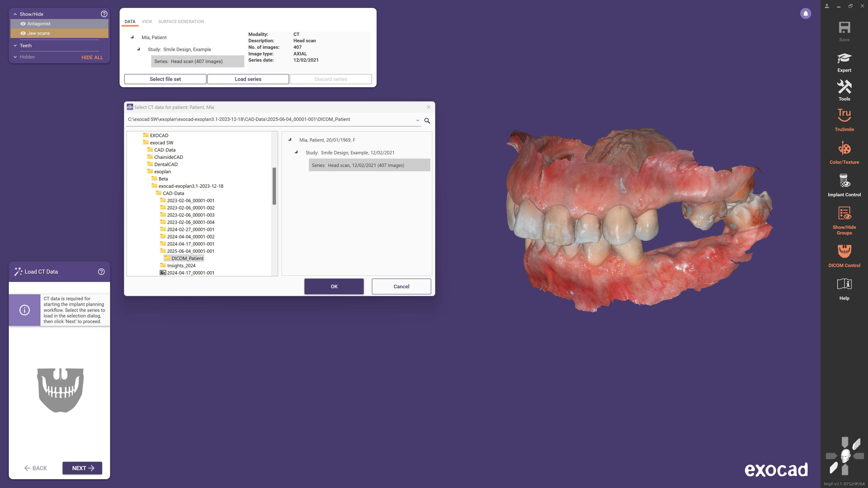Open the Tools menu icon

click(844, 90)
